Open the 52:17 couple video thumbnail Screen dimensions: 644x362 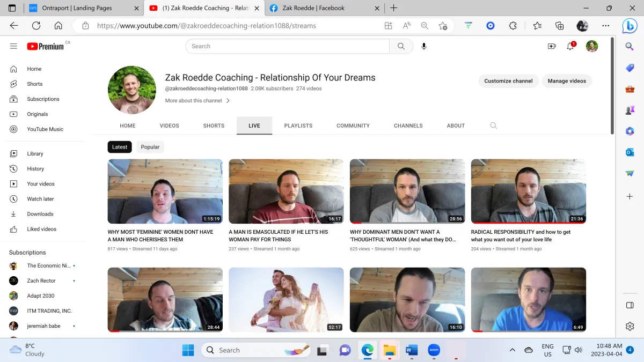point(286,300)
